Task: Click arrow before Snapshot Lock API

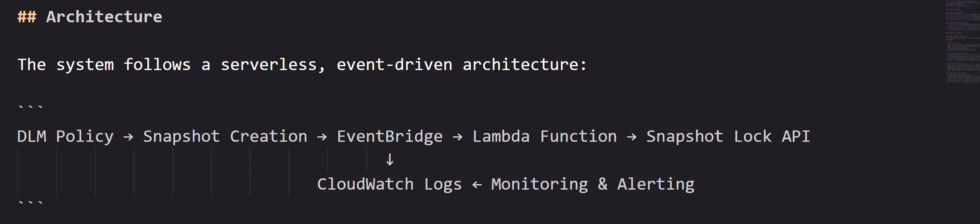Action: coord(631,137)
